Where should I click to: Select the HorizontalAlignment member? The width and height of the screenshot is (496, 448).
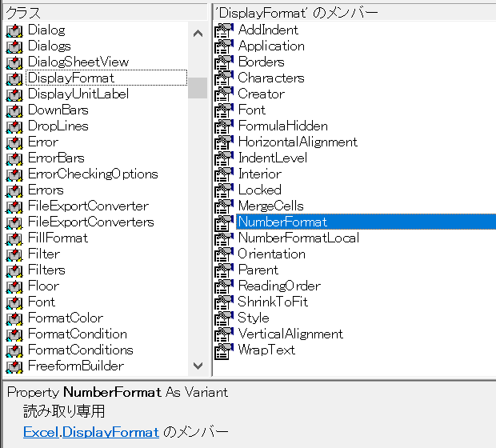point(298,142)
